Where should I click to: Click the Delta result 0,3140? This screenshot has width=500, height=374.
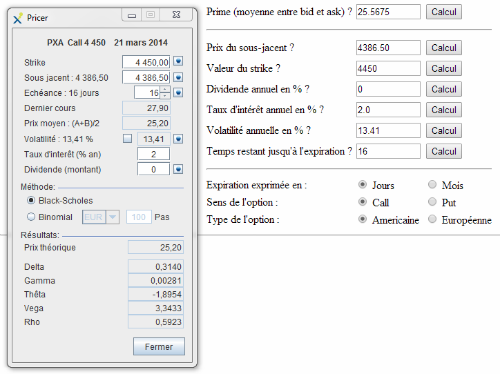[156, 267]
